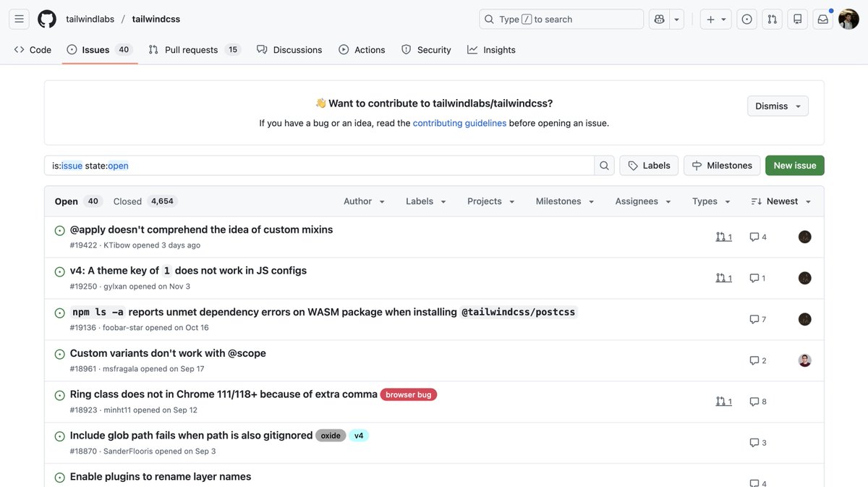Open issue 'Custom variants don't work with @scope'
Image resolution: width=868 pixels, height=487 pixels.
[168, 353]
